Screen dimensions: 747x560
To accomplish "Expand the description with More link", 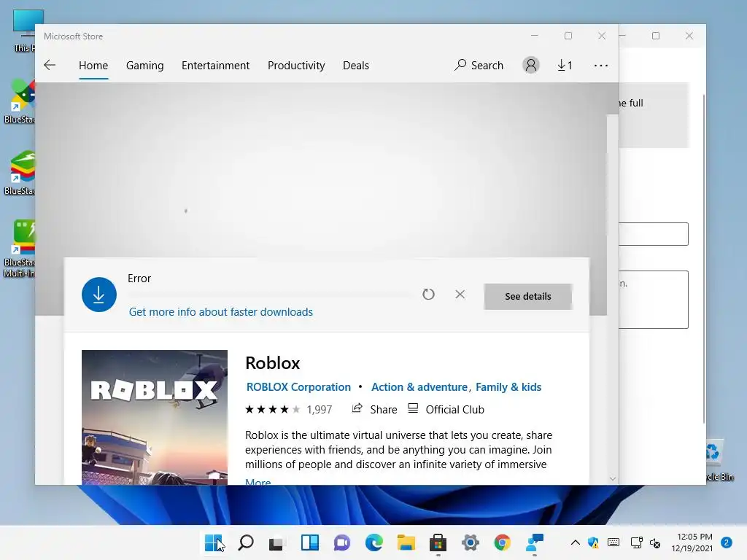I will click(258, 482).
